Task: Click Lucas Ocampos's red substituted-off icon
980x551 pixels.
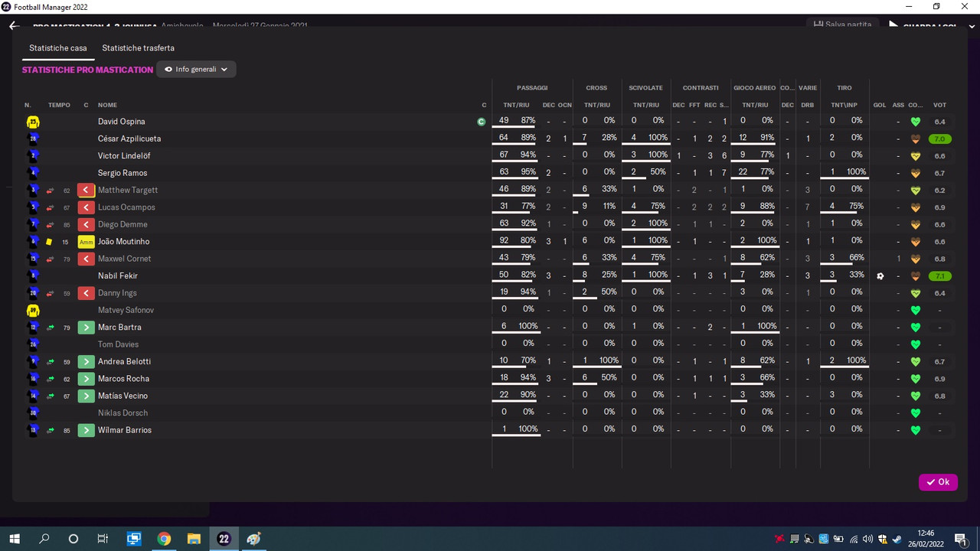Action: [86, 207]
